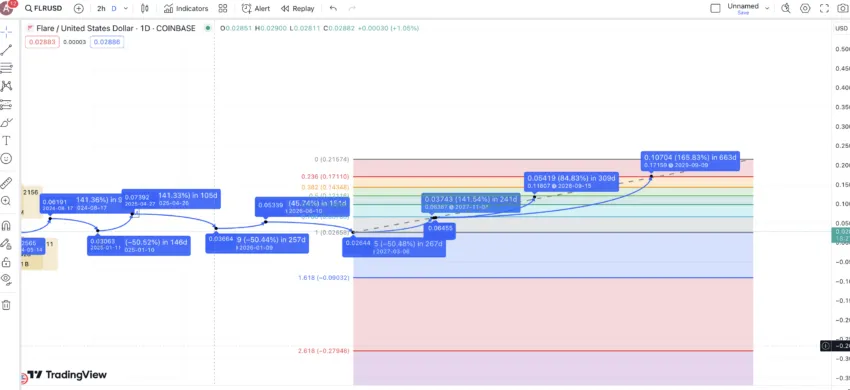Select the Text tool
850x390 pixels.
point(6,140)
